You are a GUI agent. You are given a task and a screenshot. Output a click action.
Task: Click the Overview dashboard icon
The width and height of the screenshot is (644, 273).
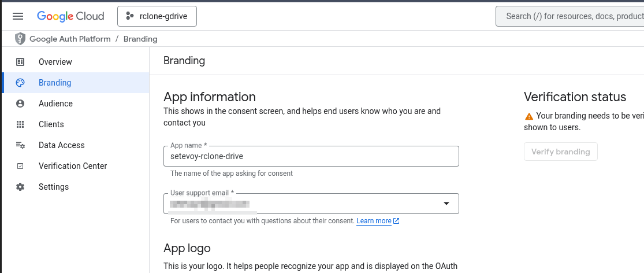[20, 62]
